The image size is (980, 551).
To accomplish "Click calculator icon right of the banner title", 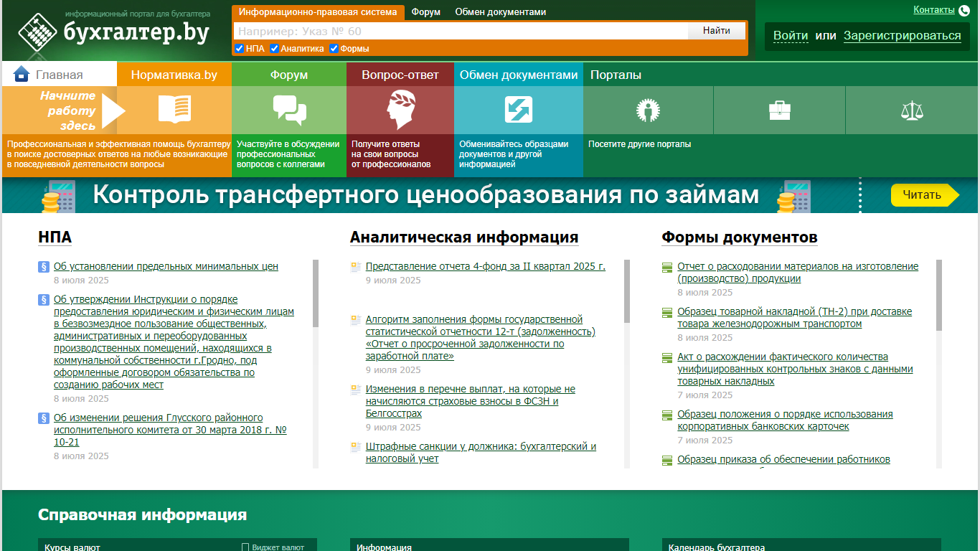I will pyautogui.click(x=793, y=195).
